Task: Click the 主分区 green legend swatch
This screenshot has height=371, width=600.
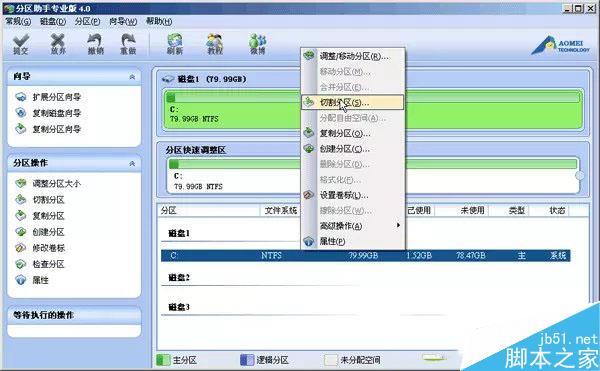Action: (163, 360)
